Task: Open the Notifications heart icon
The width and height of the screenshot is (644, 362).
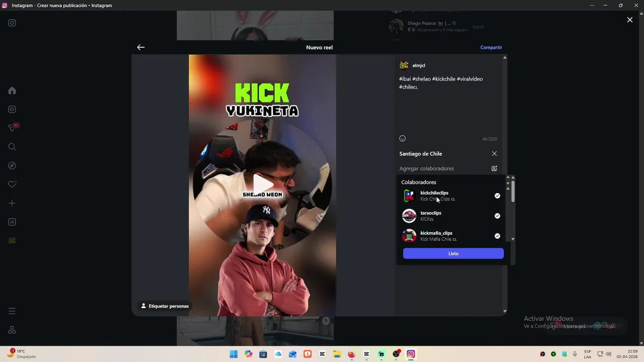Action: (12, 185)
